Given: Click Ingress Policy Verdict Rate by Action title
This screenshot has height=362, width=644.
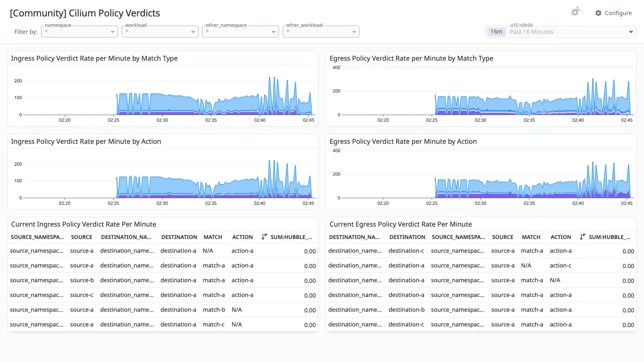Looking at the screenshot, I should click(x=86, y=141).
